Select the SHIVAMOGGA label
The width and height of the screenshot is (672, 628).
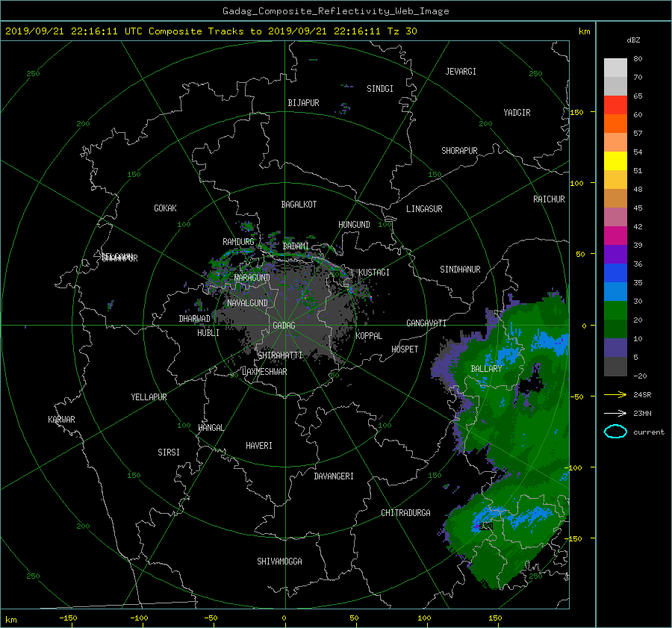[x=279, y=562]
